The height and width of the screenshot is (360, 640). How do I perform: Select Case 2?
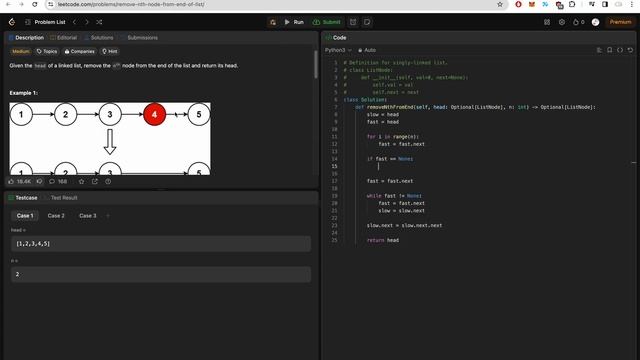point(56,216)
